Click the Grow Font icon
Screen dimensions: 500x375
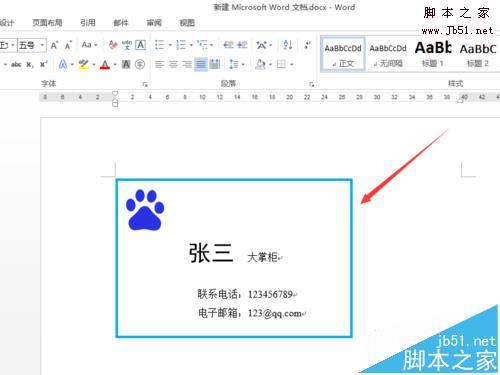[54, 45]
